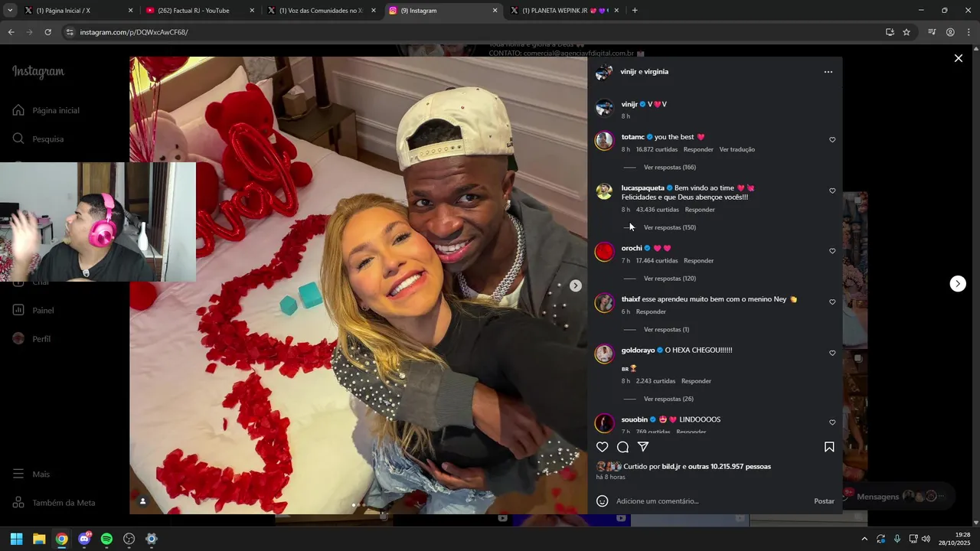
Task: Open lucaspaqueta's profile avatar
Action: click(604, 191)
